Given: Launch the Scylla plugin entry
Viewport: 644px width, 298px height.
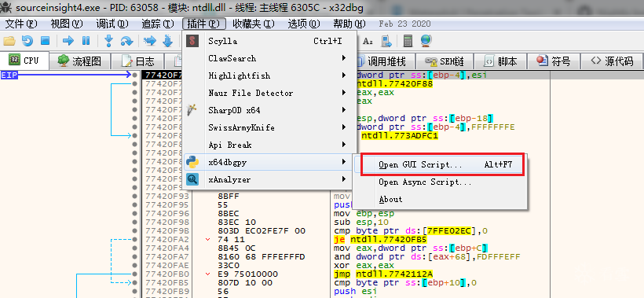Looking at the screenshot, I should (x=269, y=41).
